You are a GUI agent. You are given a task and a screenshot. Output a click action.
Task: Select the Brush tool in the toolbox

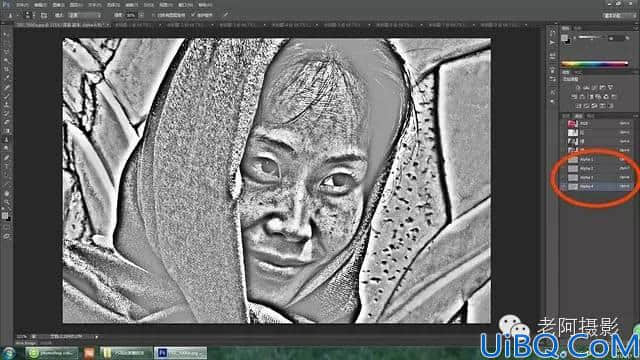6,96
